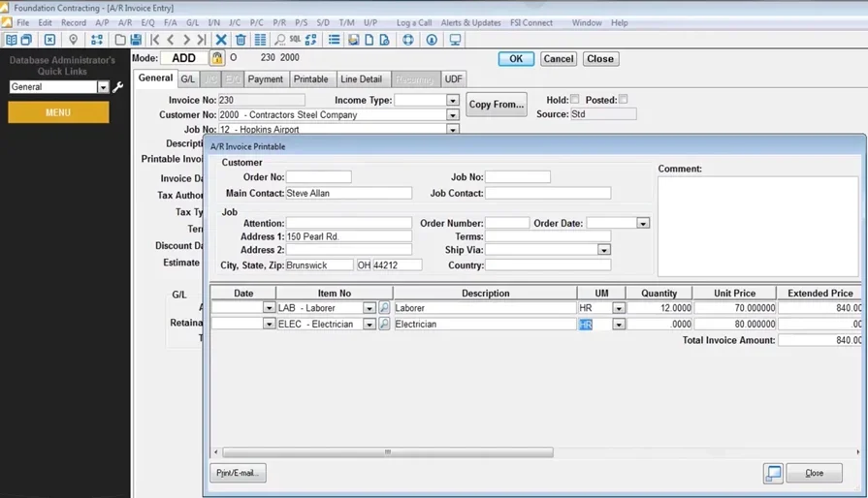Click the refresh arrows toolbar icon
Viewport: 868px width, 498px height.
310,40
